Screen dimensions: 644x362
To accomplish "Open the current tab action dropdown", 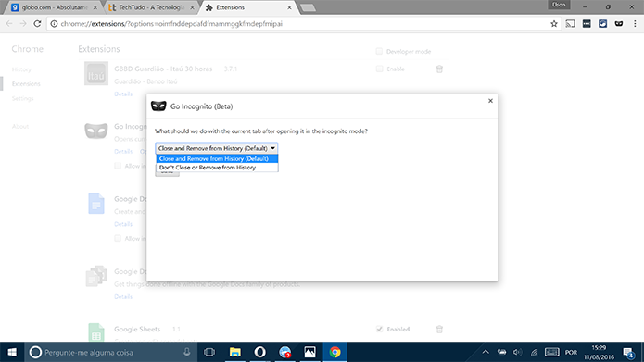I will click(x=217, y=148).
